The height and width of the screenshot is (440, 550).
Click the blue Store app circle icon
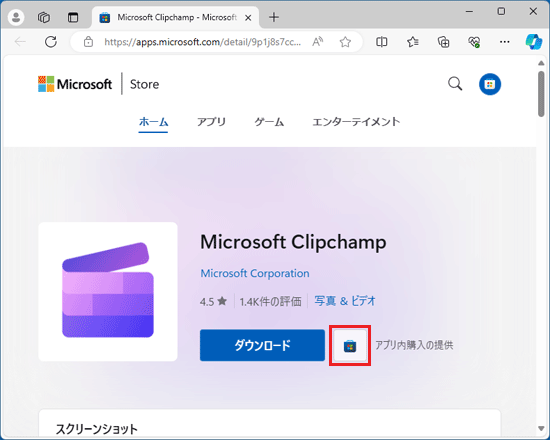click(x=490, y=84)
